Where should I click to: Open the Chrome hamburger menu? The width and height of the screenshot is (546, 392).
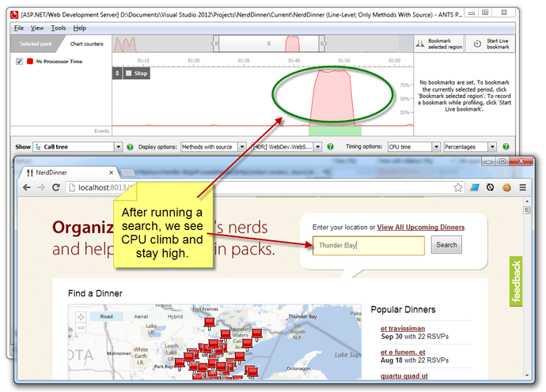click(522, 187)
